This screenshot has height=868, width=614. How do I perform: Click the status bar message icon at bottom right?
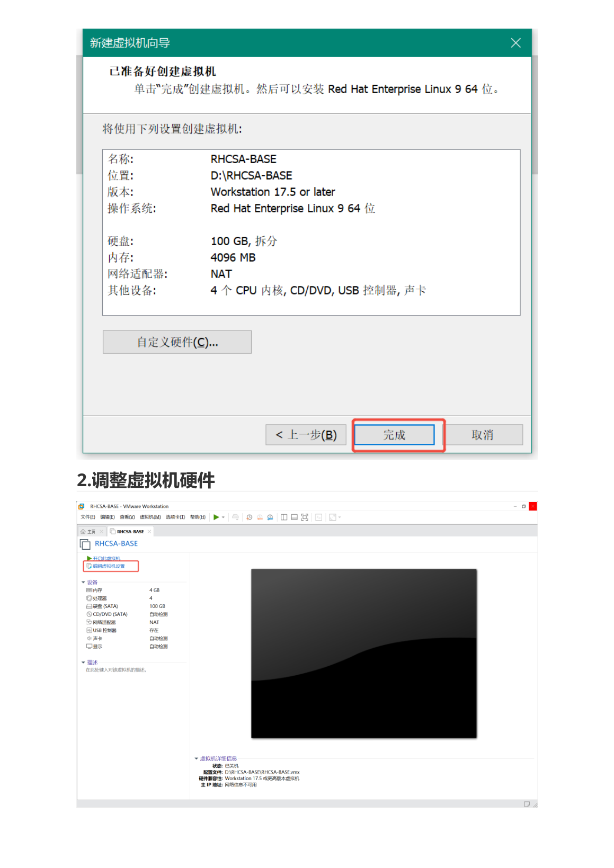(x=527, y=804)
